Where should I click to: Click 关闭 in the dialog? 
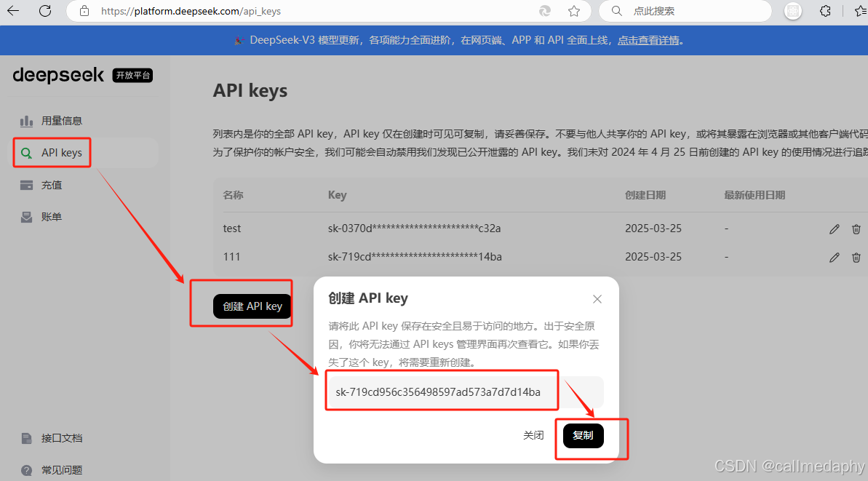pos(533,435)
